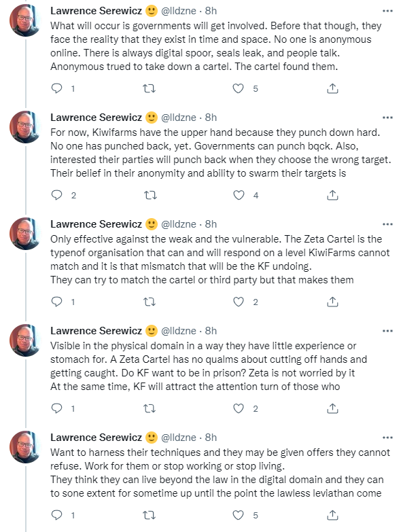The image size is (403, 532).
Task: Retweet the 'What will occur' tweet
Action: coord(150,88)
